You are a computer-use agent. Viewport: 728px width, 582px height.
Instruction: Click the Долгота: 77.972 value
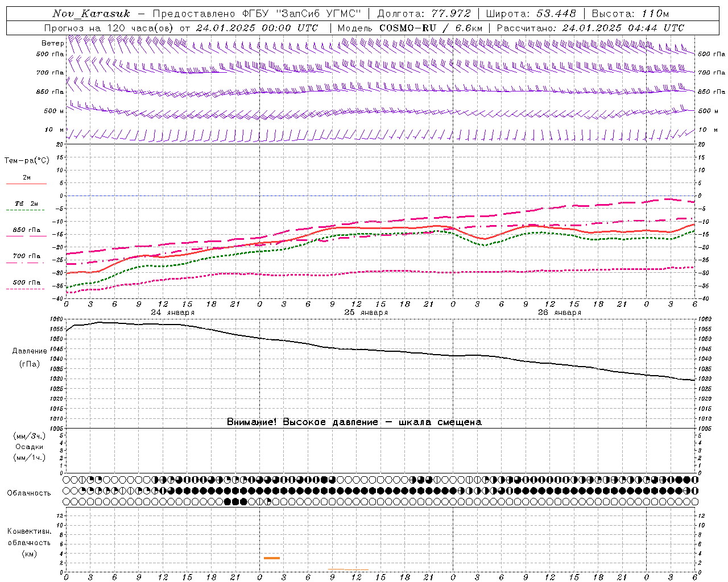point(424,14)
